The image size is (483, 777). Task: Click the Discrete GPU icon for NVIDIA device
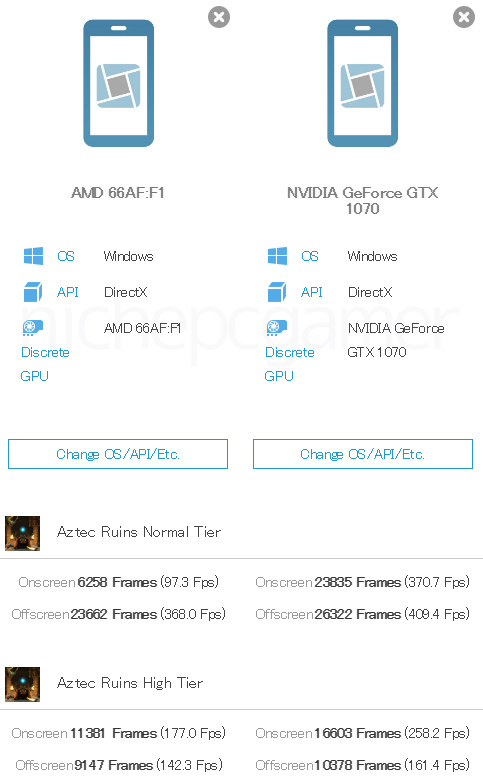tap(277, 328)
